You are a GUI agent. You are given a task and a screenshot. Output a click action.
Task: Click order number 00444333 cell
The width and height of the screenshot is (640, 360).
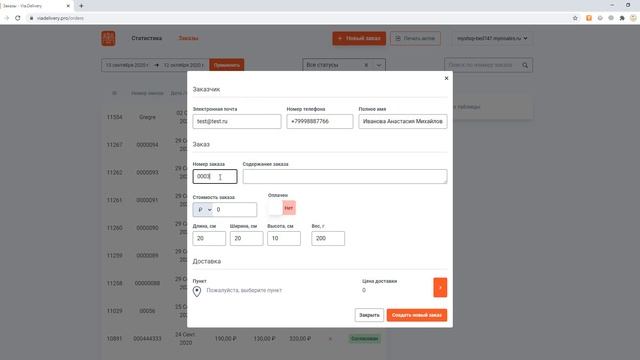tap(147, 338)
